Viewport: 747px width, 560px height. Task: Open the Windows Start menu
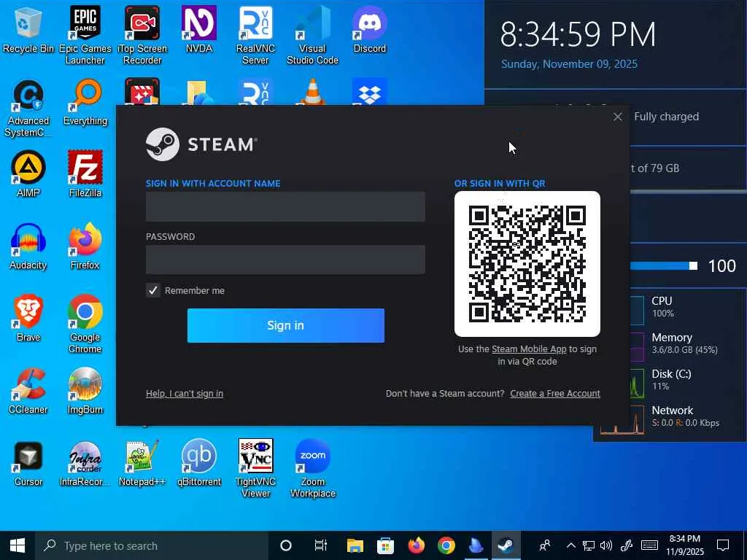click(x=18, y=545)
